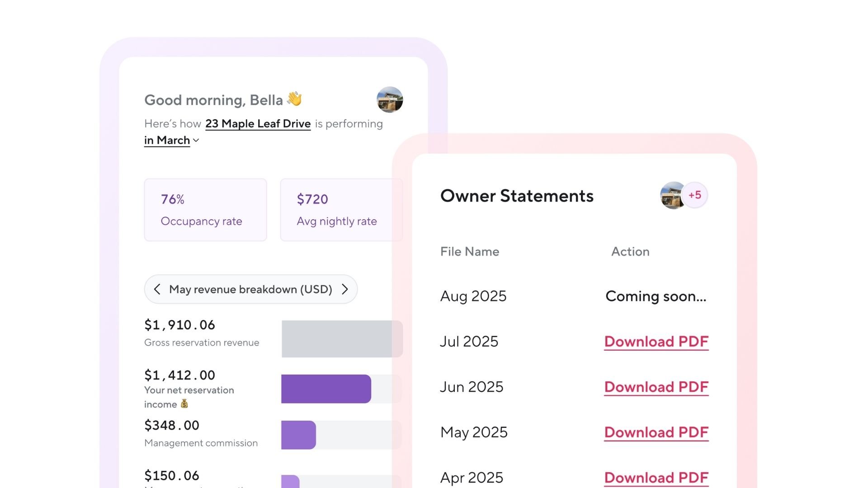Download the Jun 2025 statement PDF

(x=656, y=387)
